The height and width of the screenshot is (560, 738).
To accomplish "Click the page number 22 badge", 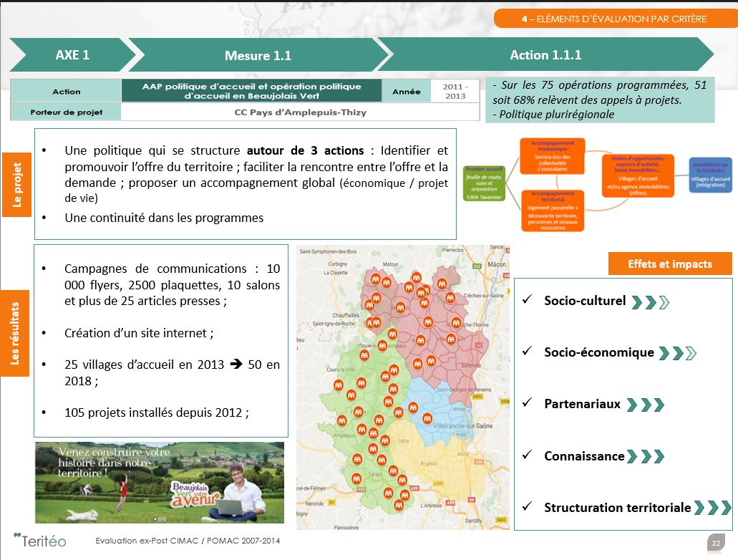I will pos(715,544).
